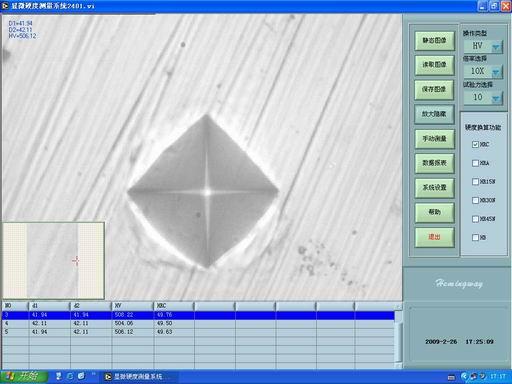
Task: Click the date-time display 2009-2-26
Action: coord(459,342)
